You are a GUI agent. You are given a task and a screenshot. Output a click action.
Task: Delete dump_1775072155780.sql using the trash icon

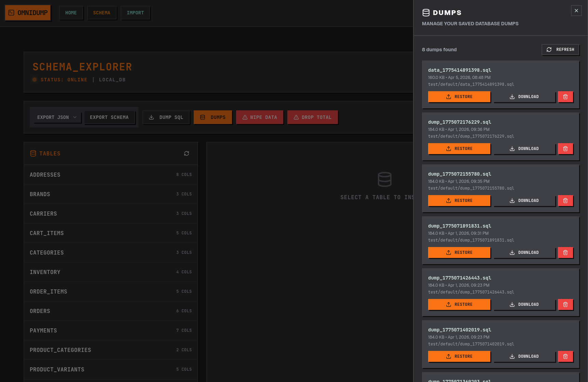point(565,201)
